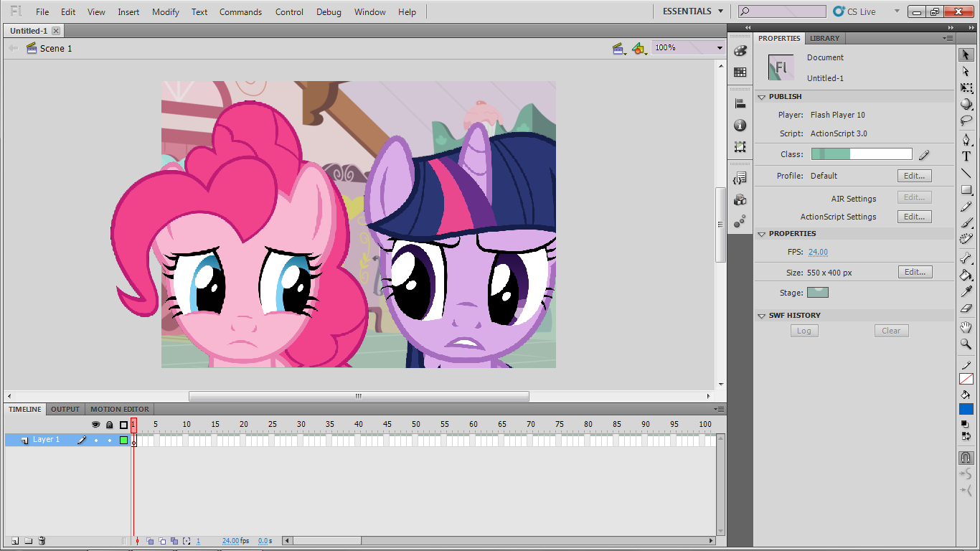
Task: Open the Align panel icon
Action: click(740, 103)
